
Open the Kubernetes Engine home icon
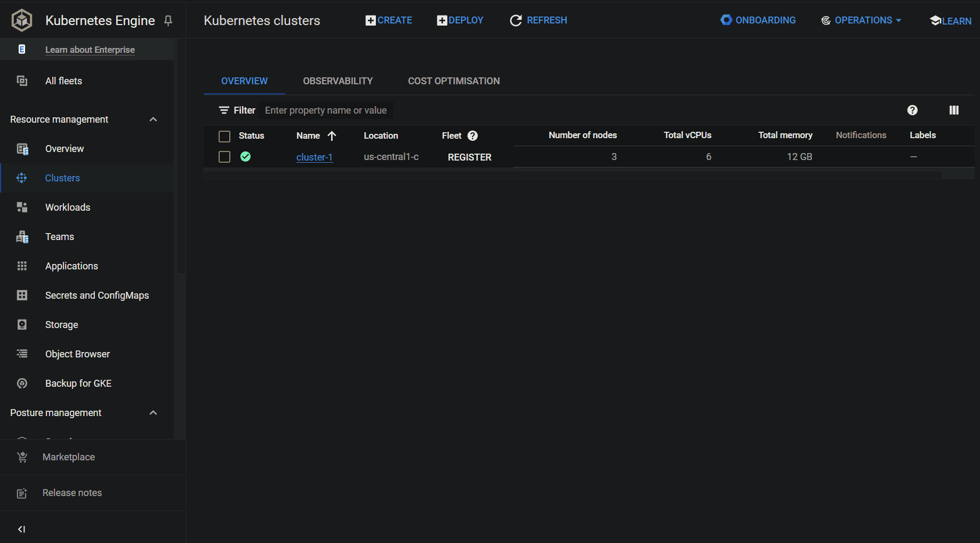(21, 20)
